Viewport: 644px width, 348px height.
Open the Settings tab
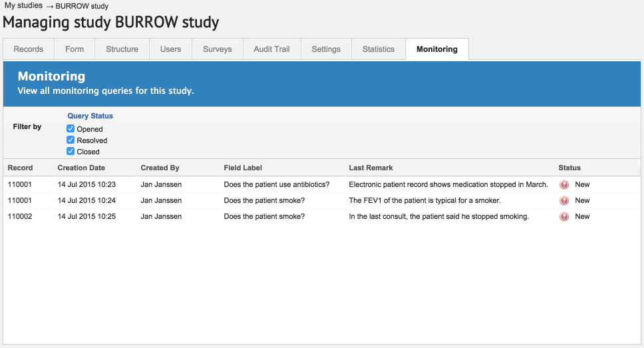tap(326, 49)
